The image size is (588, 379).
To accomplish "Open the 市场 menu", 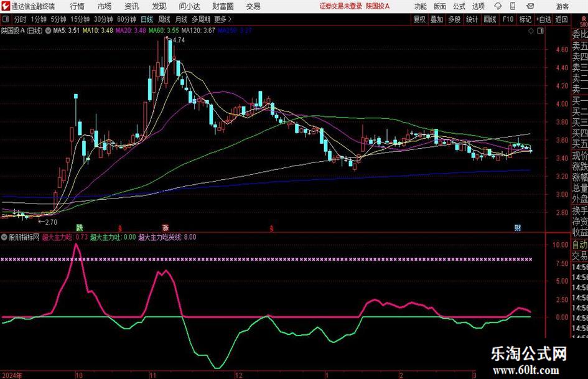I will (105, 6).
